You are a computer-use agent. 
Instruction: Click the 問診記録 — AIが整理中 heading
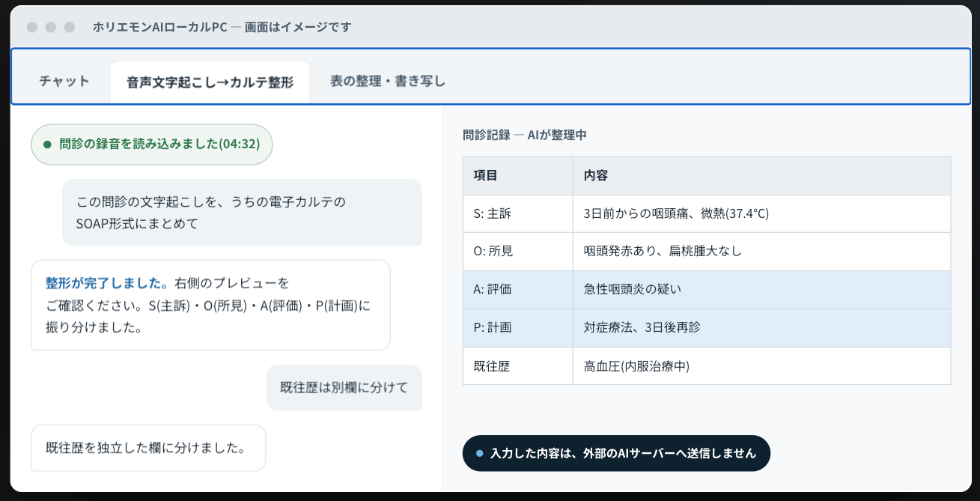(525, 136)
